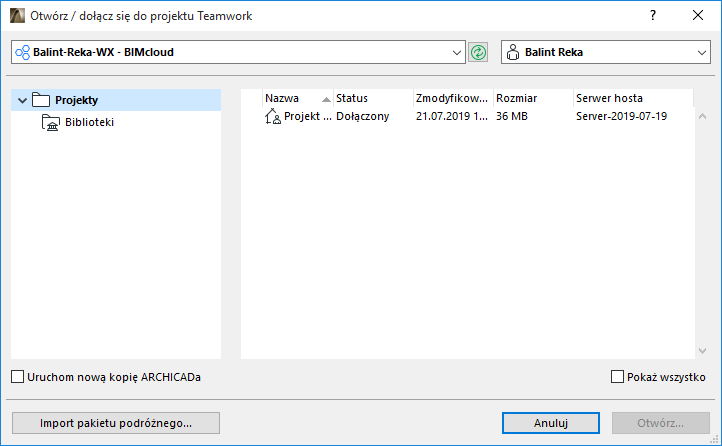722x446 pixels.
Task: Sort list by Status column header
Action: point(372,98)
